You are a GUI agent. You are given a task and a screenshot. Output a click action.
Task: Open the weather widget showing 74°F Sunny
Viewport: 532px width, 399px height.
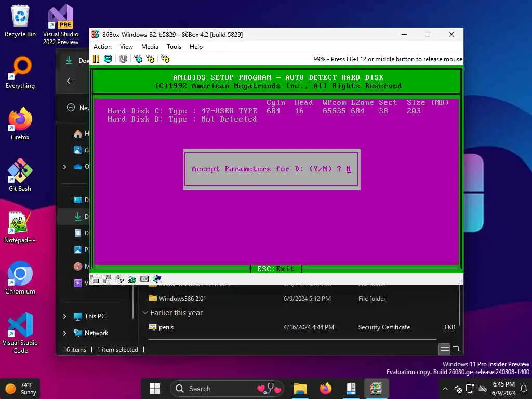click(x=20, y=389)
